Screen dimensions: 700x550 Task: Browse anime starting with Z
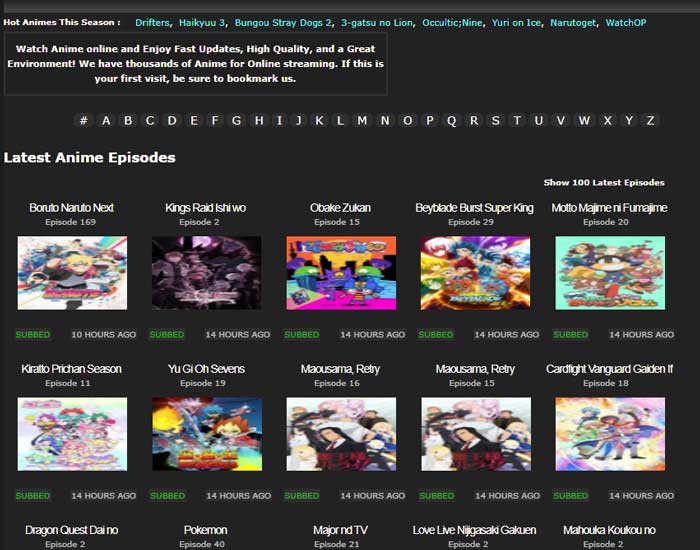pyautogui.click(x=650, y=120)
